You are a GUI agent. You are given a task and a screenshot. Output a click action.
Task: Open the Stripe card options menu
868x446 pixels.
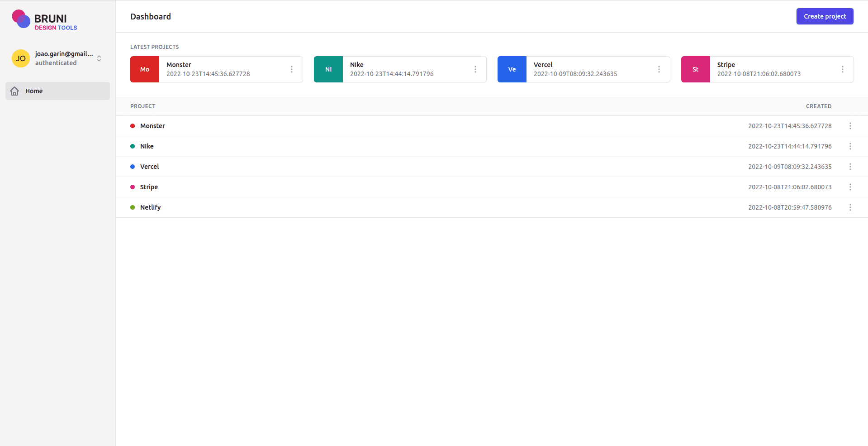[x=843, y=69]
